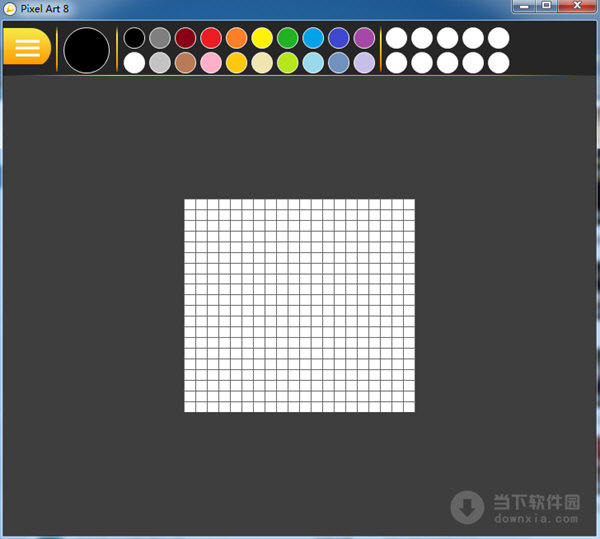Image resolution: width=600 pixels, height=539 pixels.
Task: Pick the dark red swatch
Action: click(186, 38)
